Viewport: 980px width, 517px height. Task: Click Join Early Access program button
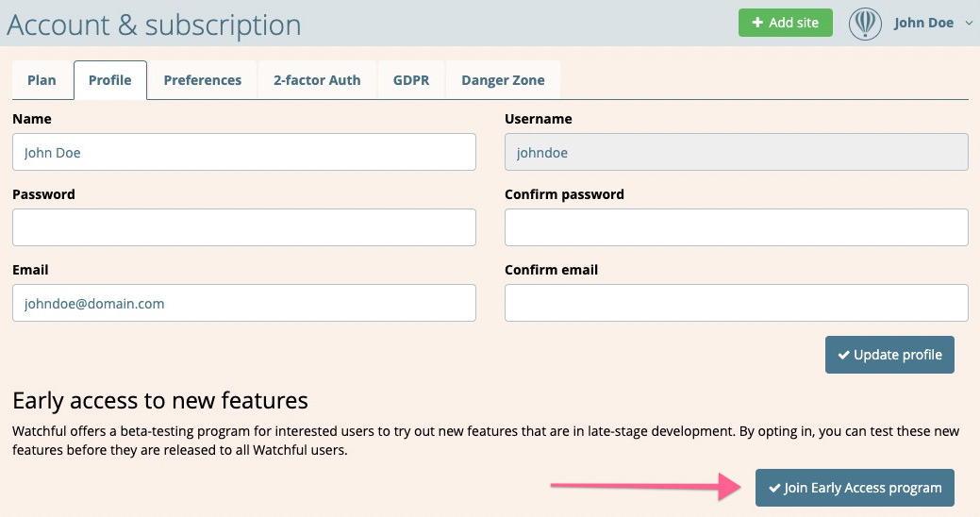[x=855, y=488]
